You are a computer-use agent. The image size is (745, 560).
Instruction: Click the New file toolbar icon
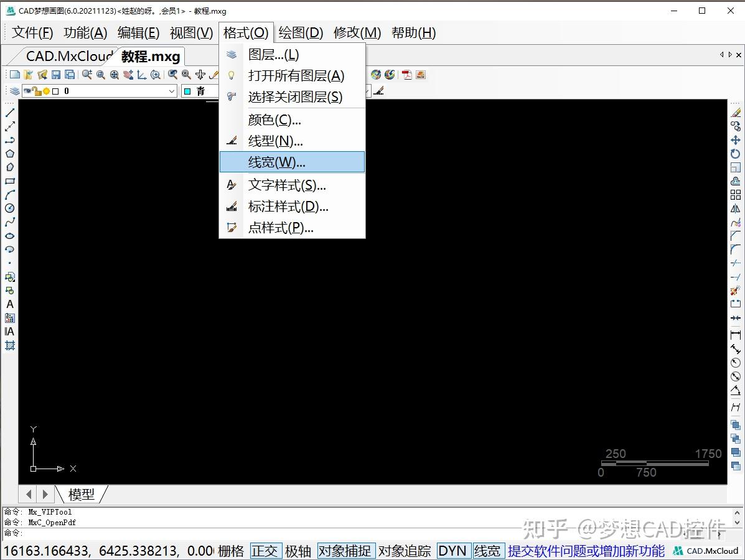pos(15,75)
